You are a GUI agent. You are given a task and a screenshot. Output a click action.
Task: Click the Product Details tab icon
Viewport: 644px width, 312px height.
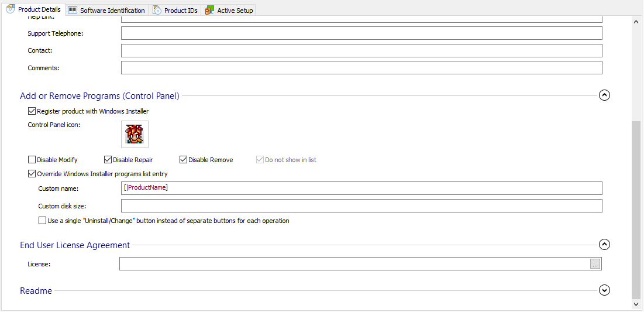10,9
